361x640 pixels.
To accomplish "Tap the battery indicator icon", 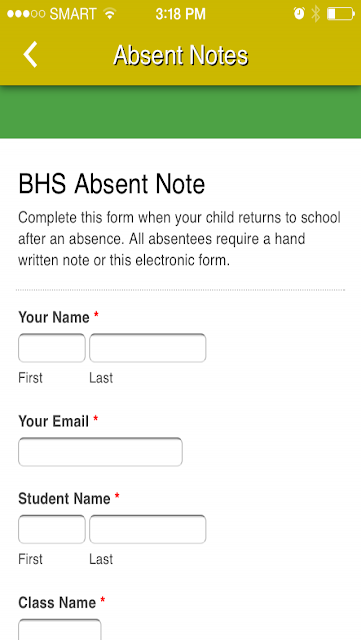I will point(341,14).
